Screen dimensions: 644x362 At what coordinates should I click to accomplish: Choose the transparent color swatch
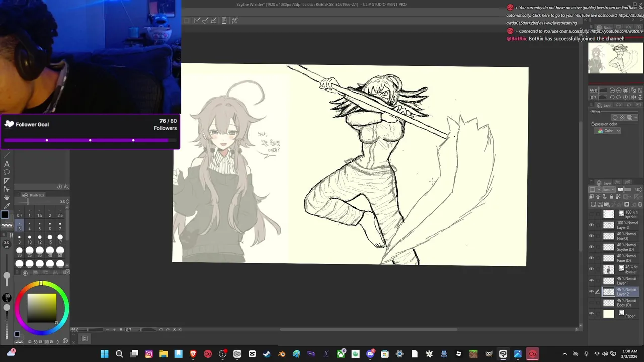pyautogui.click(x=7, y=225)
